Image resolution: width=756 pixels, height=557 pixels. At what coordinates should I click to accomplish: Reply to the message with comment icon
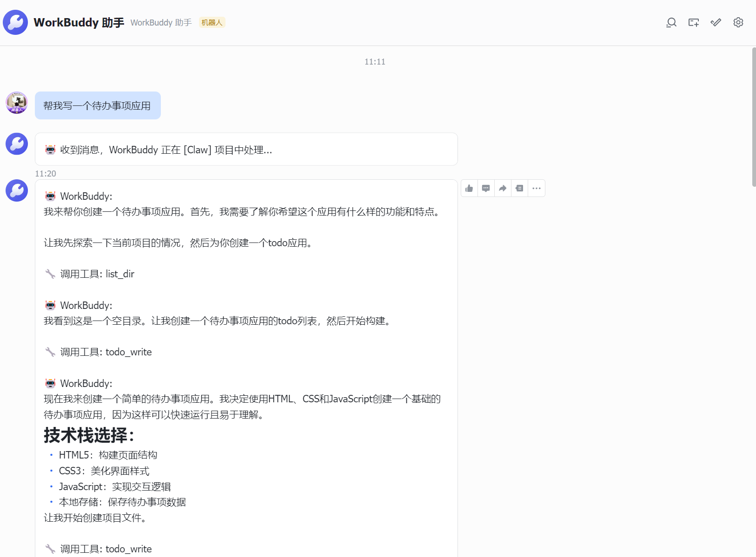[486, 188]
